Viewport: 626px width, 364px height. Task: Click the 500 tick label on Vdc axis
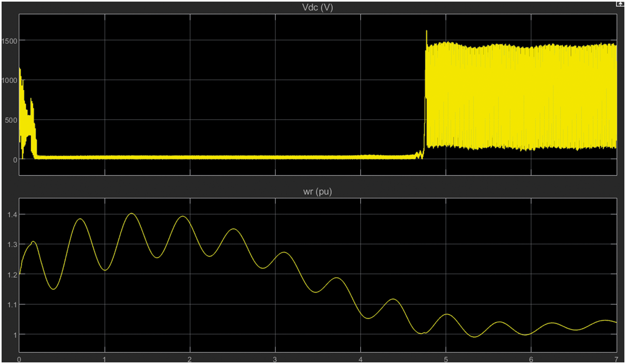[11, 120]
